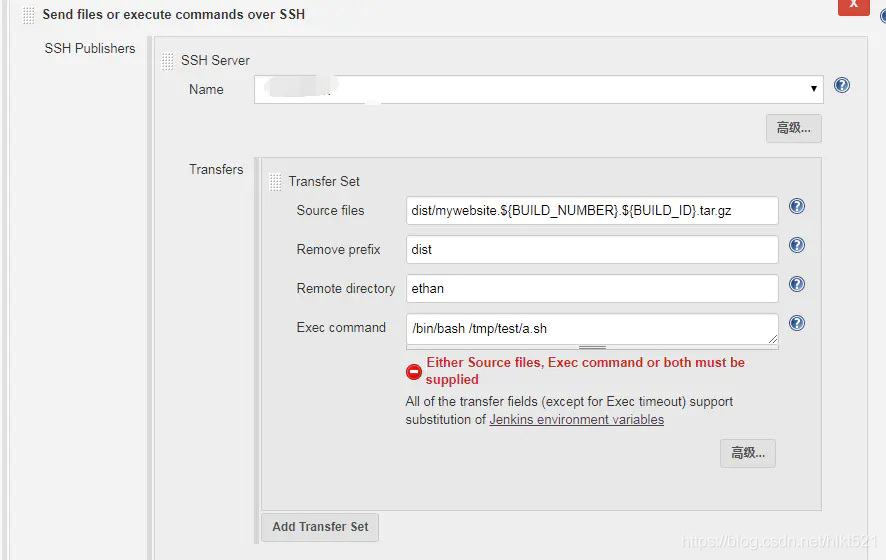The height and width of the screenshot is (560, 886).
Task: Click into the Remove prefix field
Action: [592, 249]
